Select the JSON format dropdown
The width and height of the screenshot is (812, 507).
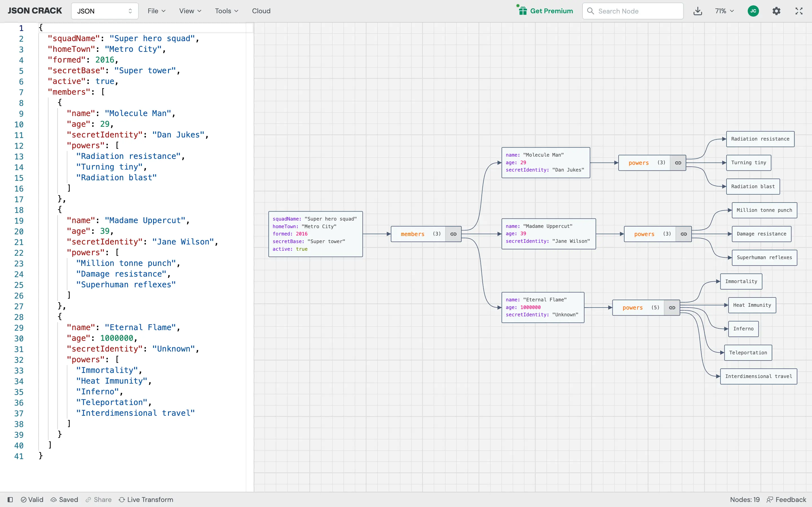pos(103,10)
